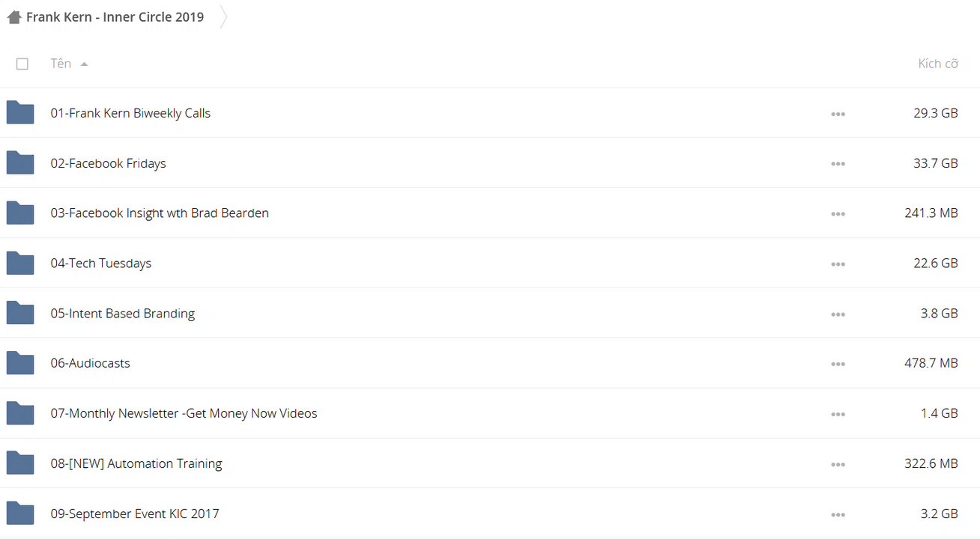Click folder icon for 01-Frank Kern Biweekly Calls
The width and height of the screenshot is (980, 539).
tap(20, 113)
